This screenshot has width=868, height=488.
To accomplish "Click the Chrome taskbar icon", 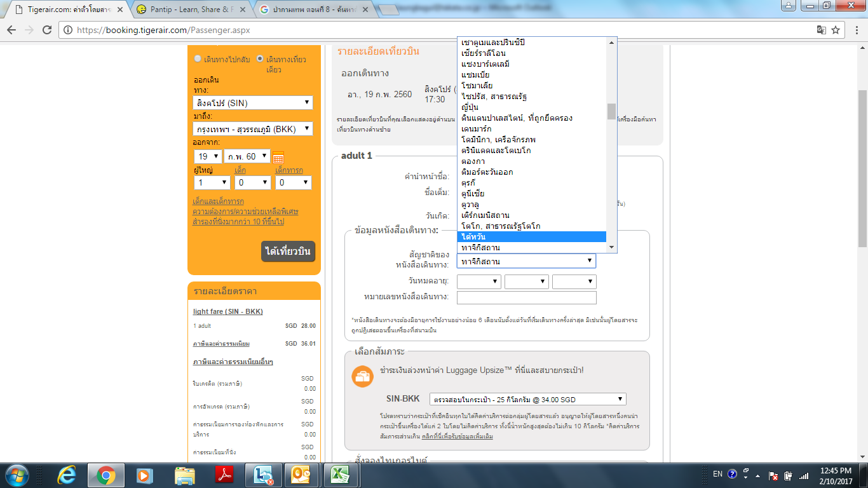I will click(105, 475).
